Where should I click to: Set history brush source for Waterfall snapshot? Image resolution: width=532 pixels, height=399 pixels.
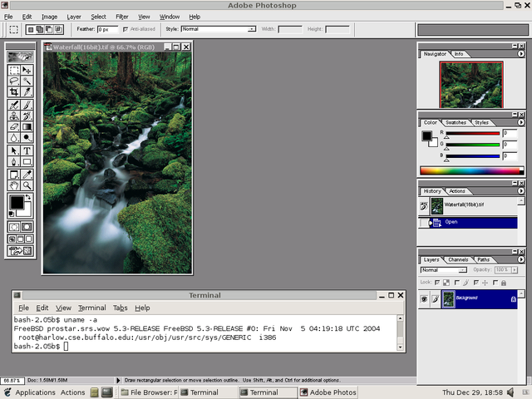(x=424, y=205)
